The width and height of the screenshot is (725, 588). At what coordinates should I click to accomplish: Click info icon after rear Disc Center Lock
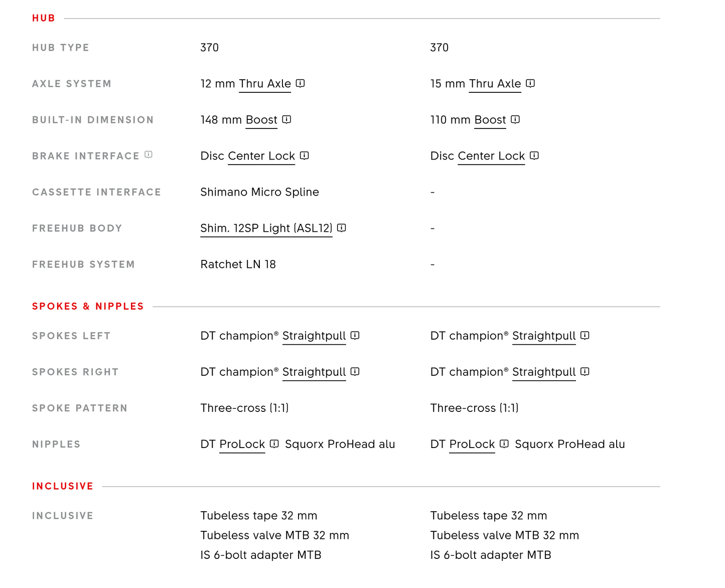tap(305, 156)
